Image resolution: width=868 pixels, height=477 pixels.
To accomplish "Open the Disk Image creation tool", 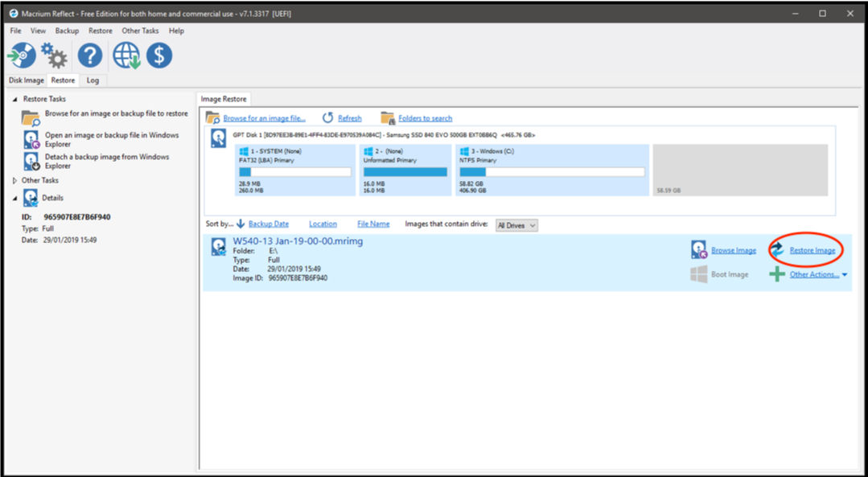I will point(21,56).
